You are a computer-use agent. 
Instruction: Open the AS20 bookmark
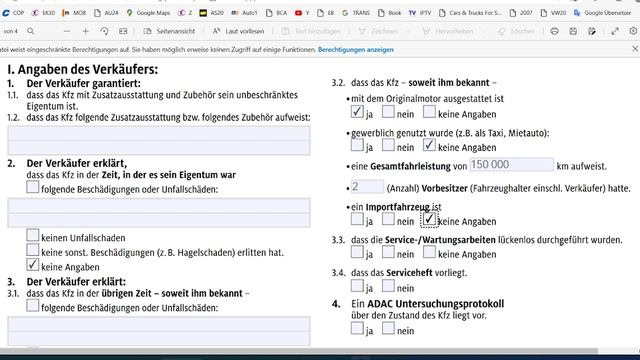pos(211,13)
